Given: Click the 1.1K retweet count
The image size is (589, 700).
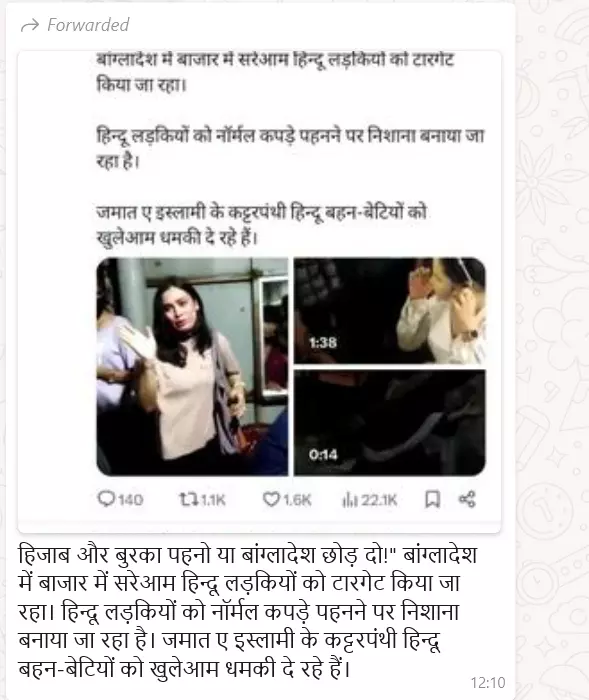Looking at the screenshot, I should click(213, 500).
